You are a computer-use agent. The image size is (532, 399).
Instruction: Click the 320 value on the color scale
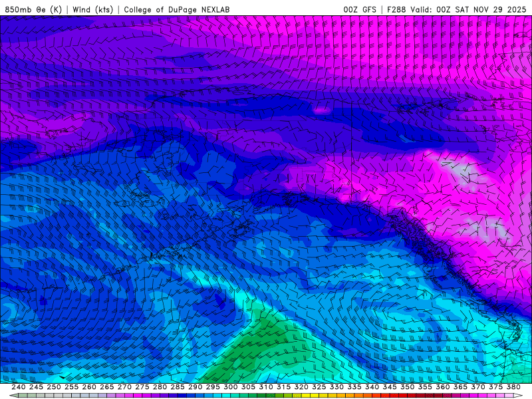[x=301, y=387]
